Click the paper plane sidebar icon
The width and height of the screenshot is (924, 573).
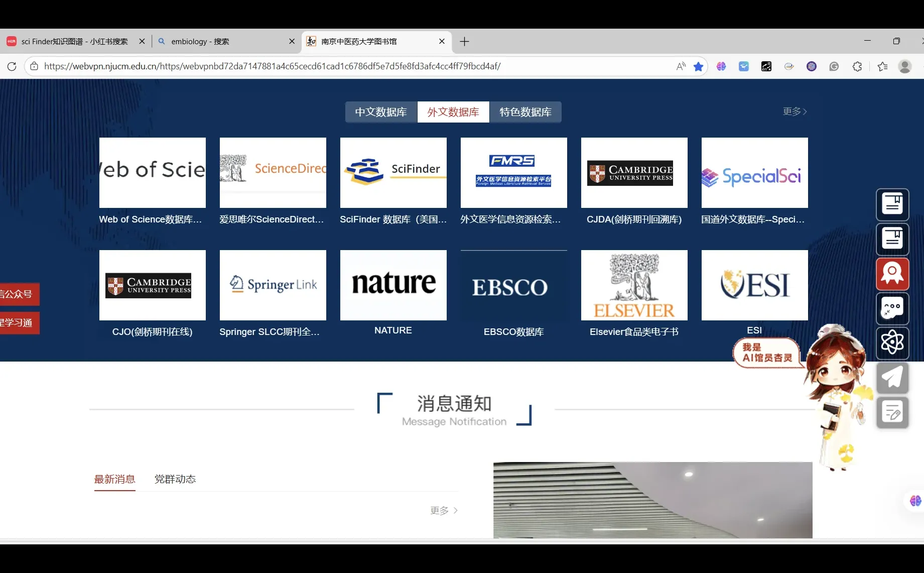pos(892,378)
